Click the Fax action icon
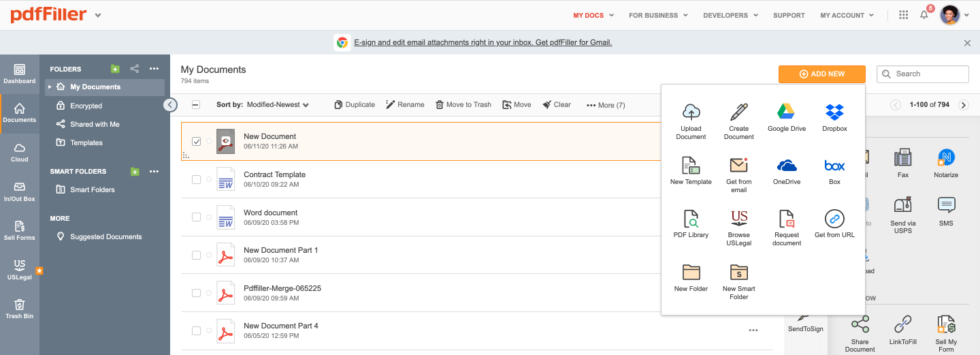Viewport: 980px width, 355px height. [903, 158]
